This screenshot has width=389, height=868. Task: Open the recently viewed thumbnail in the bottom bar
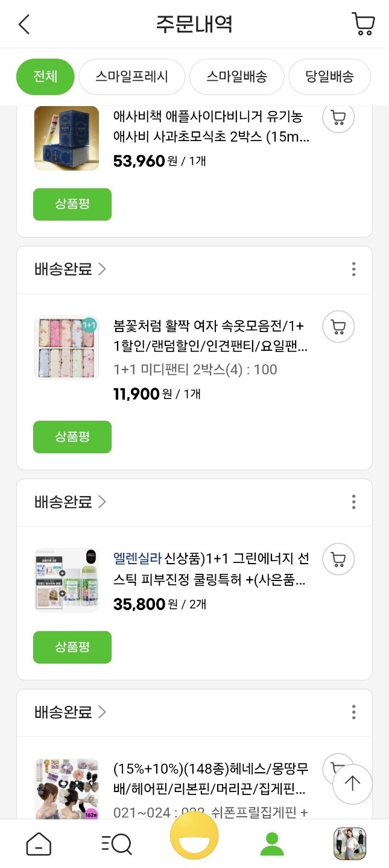click(x=350, y=844)
